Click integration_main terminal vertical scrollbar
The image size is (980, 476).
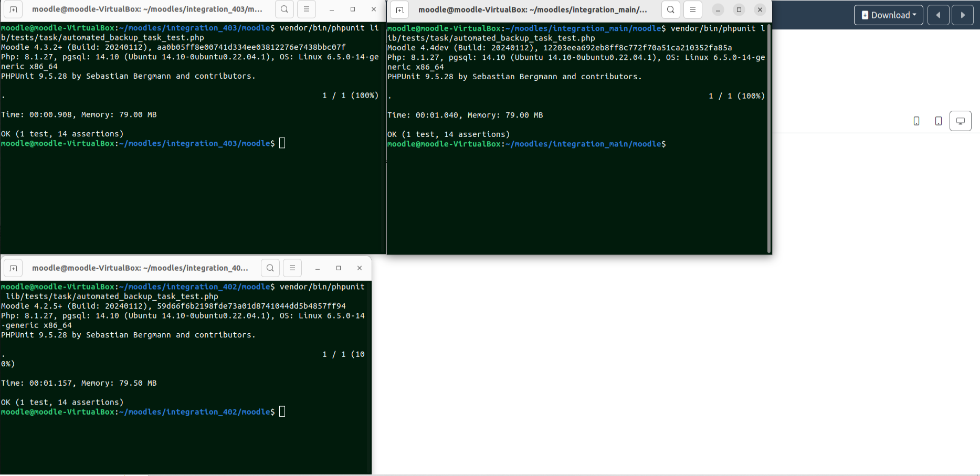pyautogui.click(x=769, y=138)
